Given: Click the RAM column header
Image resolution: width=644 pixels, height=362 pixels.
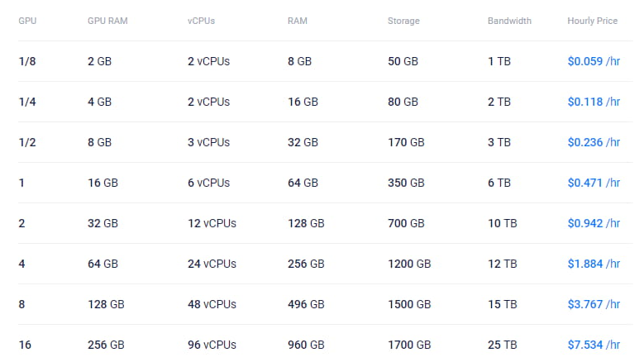Looking at the screenshot, I should click(298, 21).
